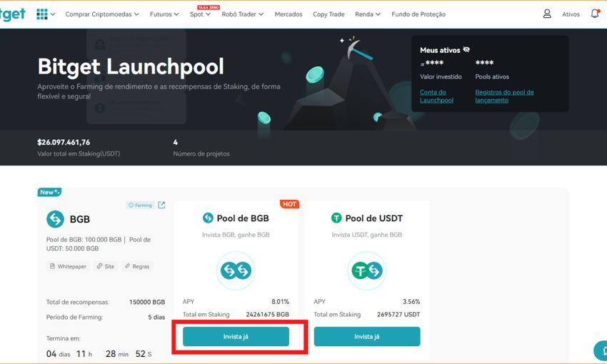Image resolution: width=607 pixels, height=364 pixels.
Task: Click the 8.01% APY value
Action: point(280,302)
